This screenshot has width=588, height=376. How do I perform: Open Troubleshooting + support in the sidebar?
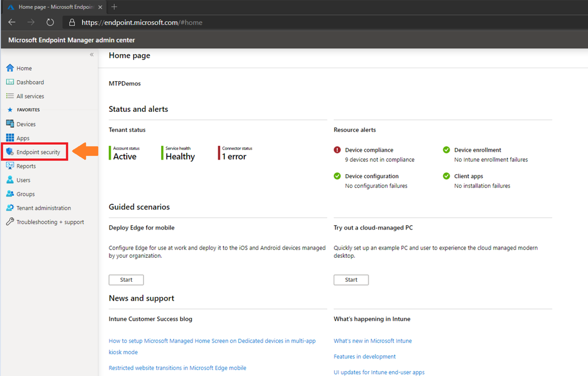[49, 222]
